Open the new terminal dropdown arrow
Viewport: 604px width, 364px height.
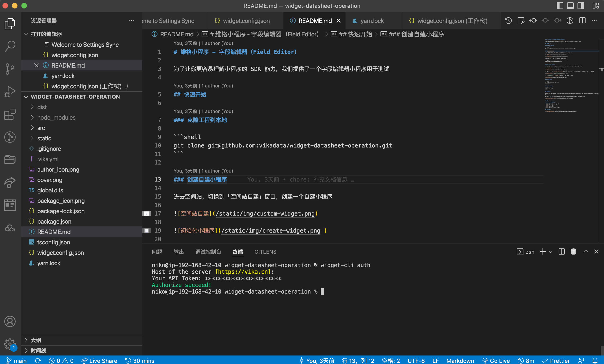click(551, 252)
